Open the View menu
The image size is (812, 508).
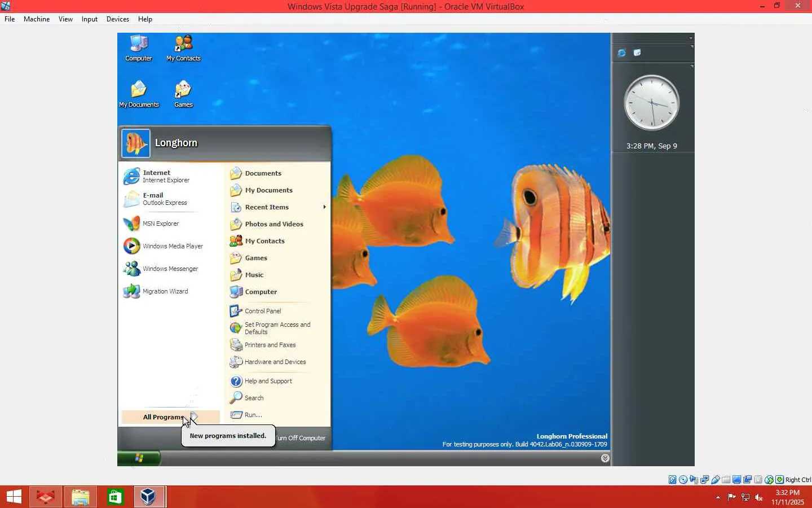[x=65, y=19]
